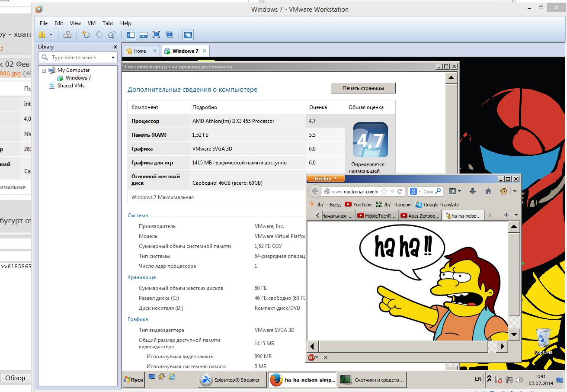Close the Library panel
The image size is (567, 392).
[x=115, y=47]
